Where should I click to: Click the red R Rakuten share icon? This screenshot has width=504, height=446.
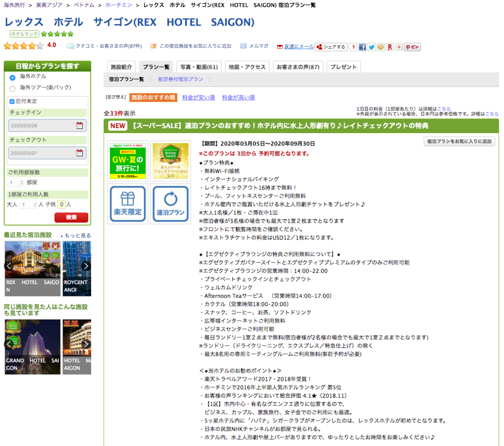[x=390, y=47]
